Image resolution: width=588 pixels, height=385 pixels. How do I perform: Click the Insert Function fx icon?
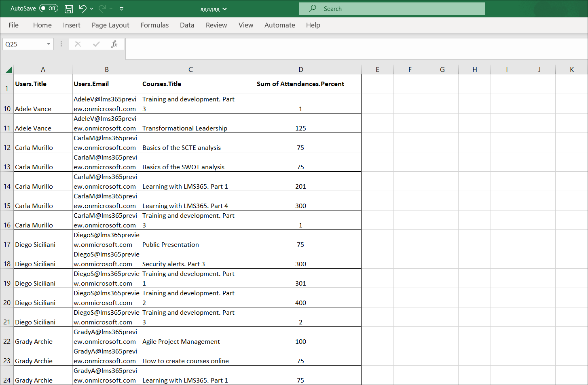tap(114, 44)
